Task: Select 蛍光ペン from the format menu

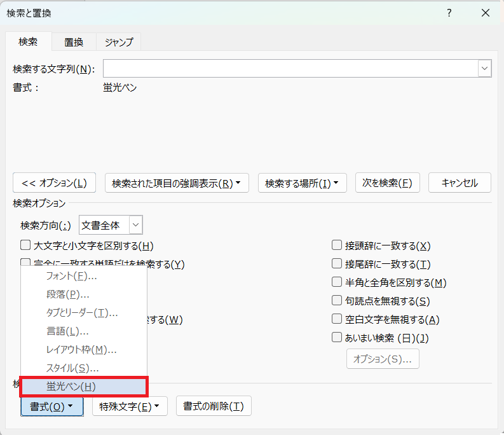Action: tap(84, 386)
